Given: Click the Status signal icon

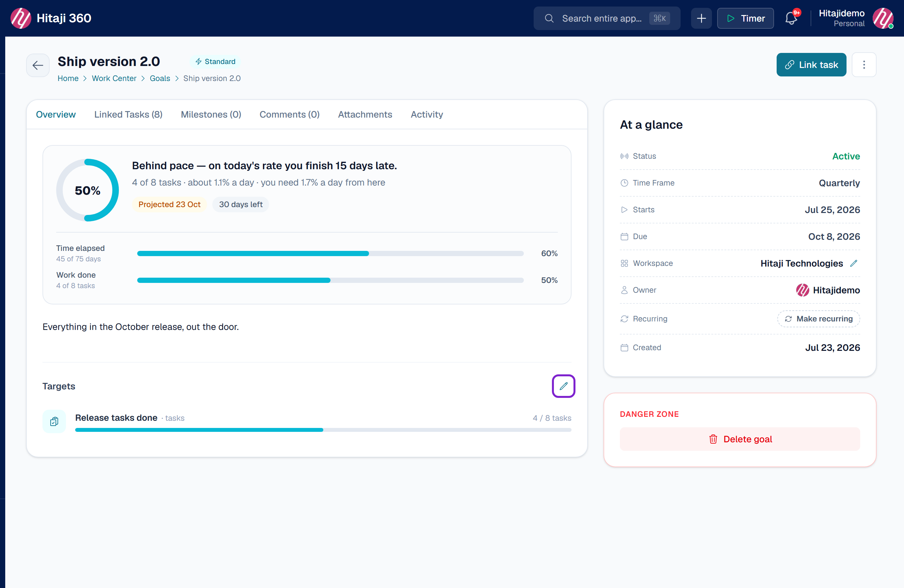Looking at the screenshot, I should 624,156.
